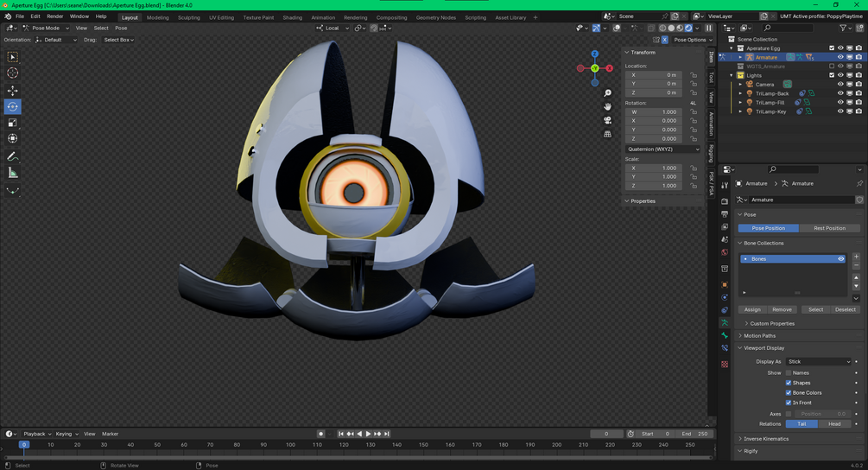Add a new bone collection with plus
Screen dimensions: 868x470
(857, 257)
